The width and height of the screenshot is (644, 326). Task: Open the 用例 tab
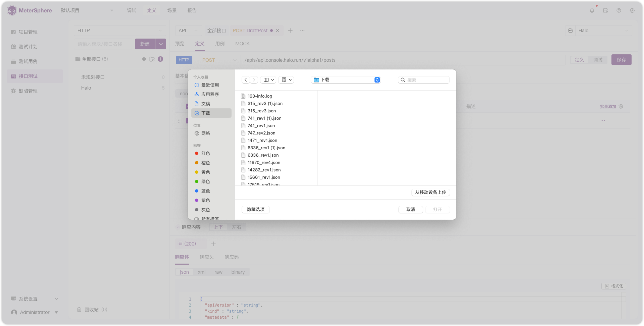[x=220, y=44]
